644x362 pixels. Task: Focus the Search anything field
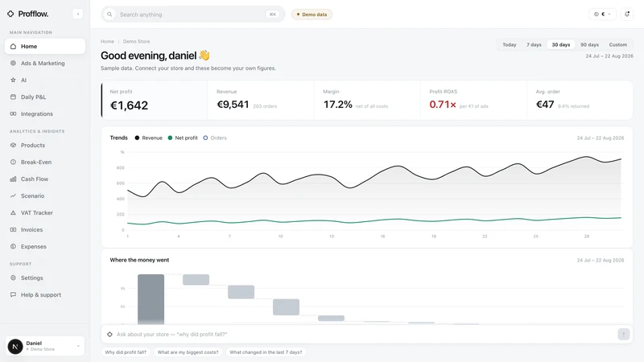click(193, 14)
